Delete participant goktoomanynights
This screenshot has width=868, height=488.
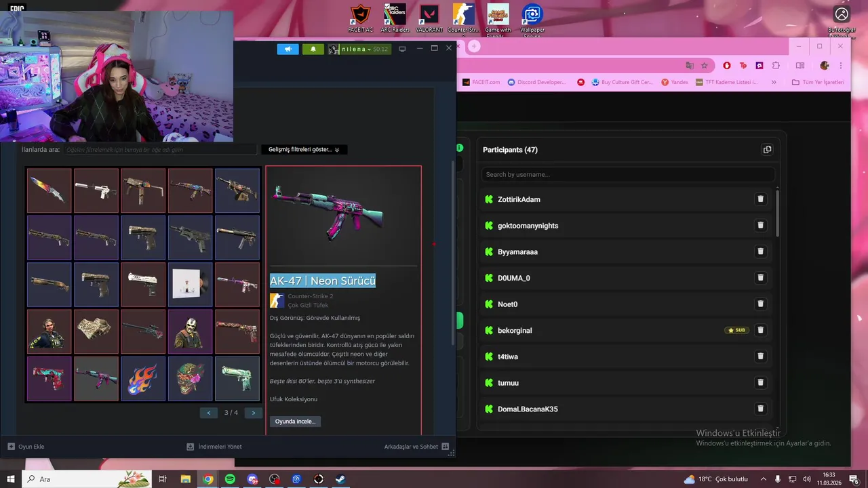760,225
